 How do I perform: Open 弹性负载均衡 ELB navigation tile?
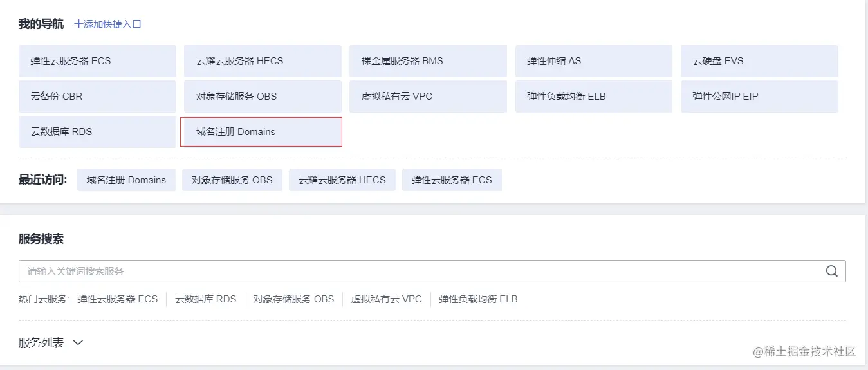pyautogui.click(x=594, y=97)
